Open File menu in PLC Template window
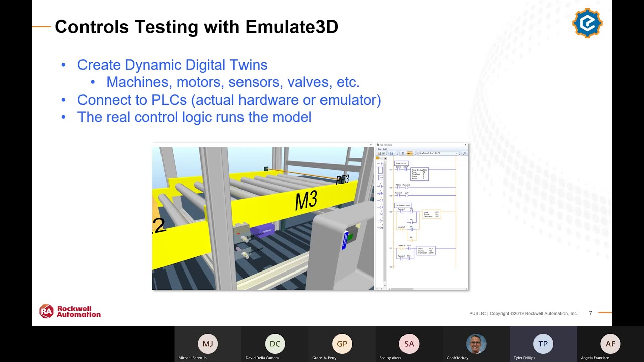644x362 pixels. (380, 149)
